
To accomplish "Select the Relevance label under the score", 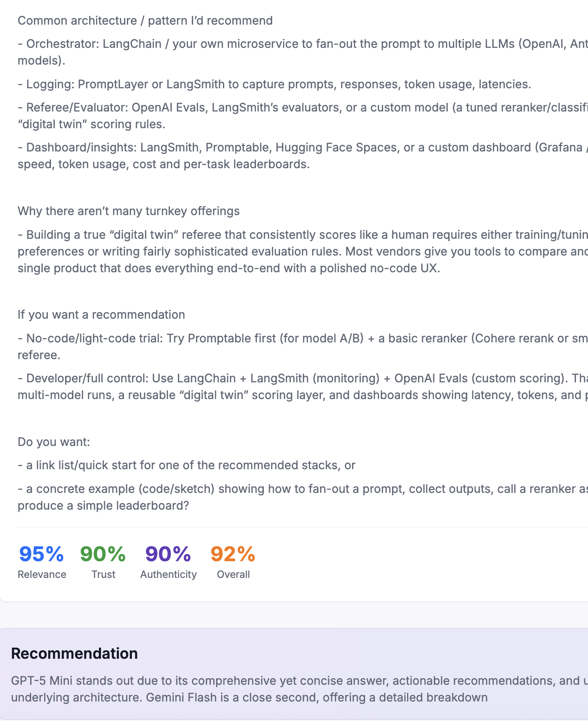I will coord(42,575).
